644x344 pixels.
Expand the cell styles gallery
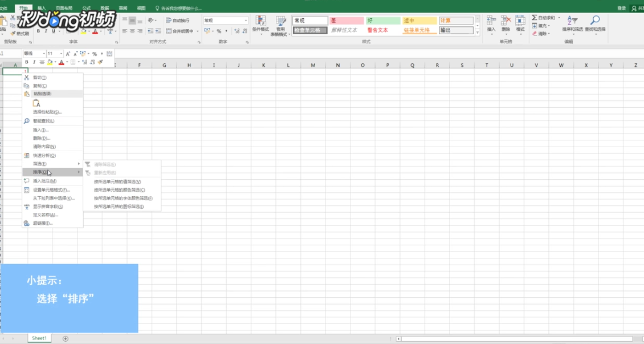[477, 33]
